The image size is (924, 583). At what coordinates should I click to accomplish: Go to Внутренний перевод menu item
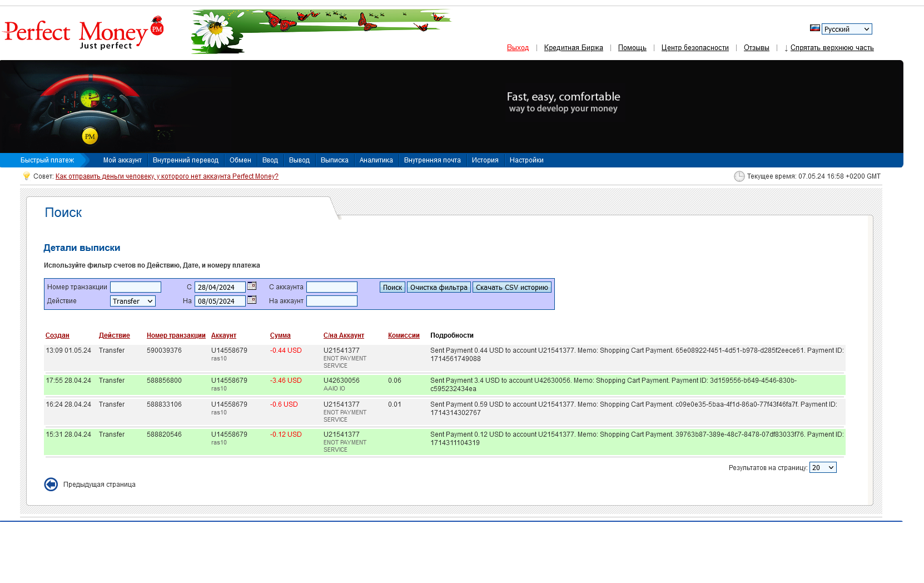186,160
